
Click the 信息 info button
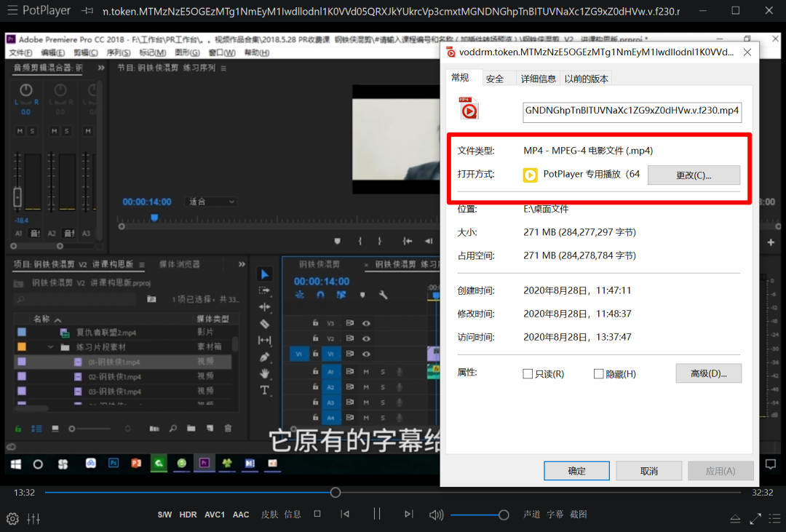tap(293, 515)
